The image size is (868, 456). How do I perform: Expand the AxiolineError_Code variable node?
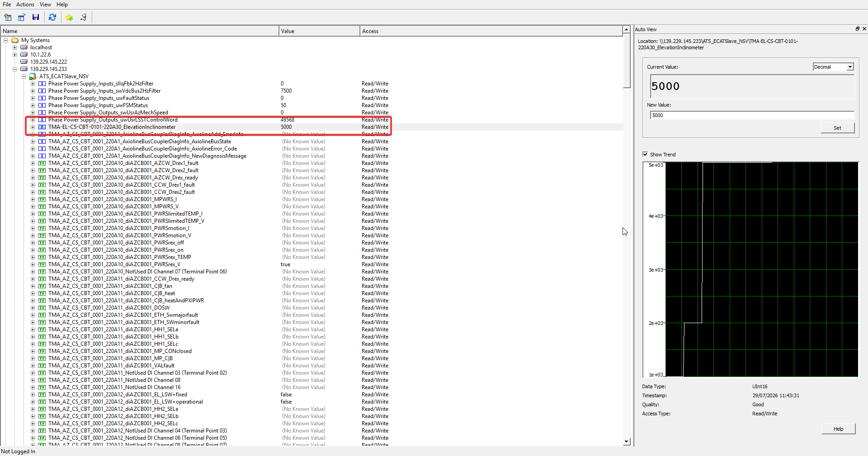[x=33, y=149]
